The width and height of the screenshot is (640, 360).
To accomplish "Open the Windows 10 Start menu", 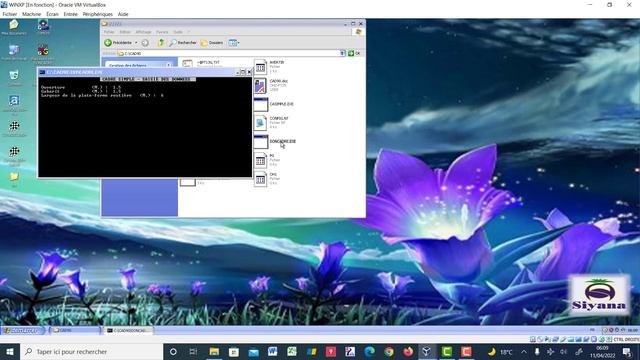I will [10, 351].
